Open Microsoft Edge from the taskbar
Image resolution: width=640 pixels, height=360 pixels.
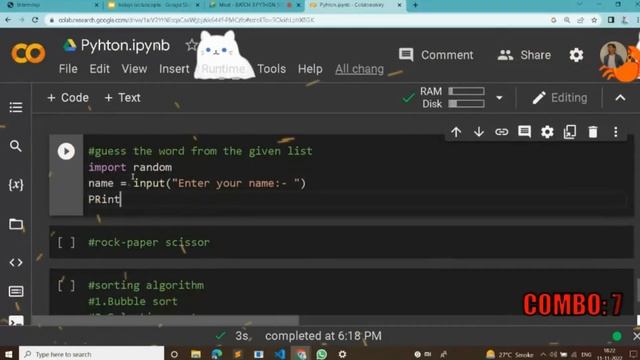click(x=217, y=354)
